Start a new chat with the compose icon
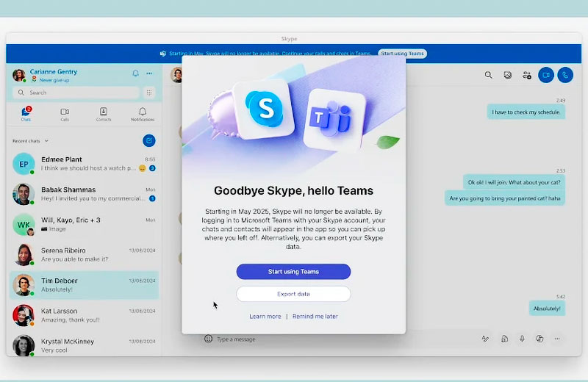Screen dimensions: 588x382 [x=149, y=140]
